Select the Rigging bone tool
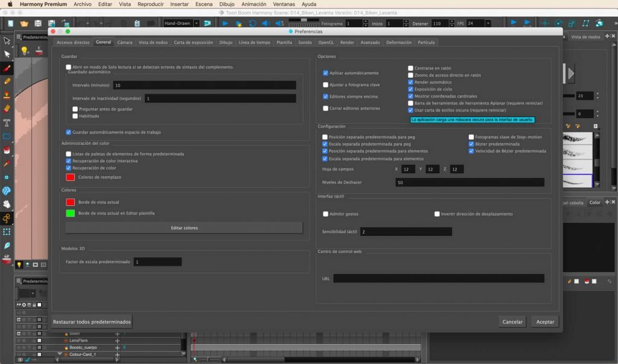Image resolution: width=618 pixels, height=364 pixels. [7, 218]
